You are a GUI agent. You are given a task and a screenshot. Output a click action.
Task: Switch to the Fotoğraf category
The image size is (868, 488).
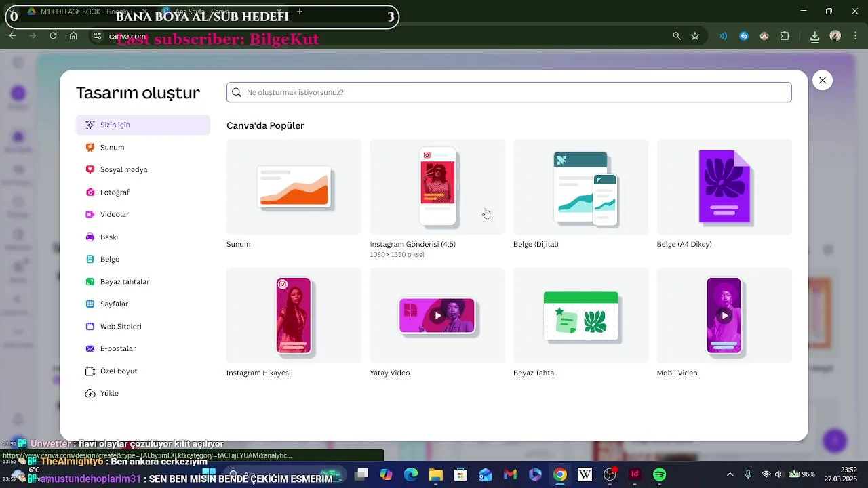coord(143,192)
